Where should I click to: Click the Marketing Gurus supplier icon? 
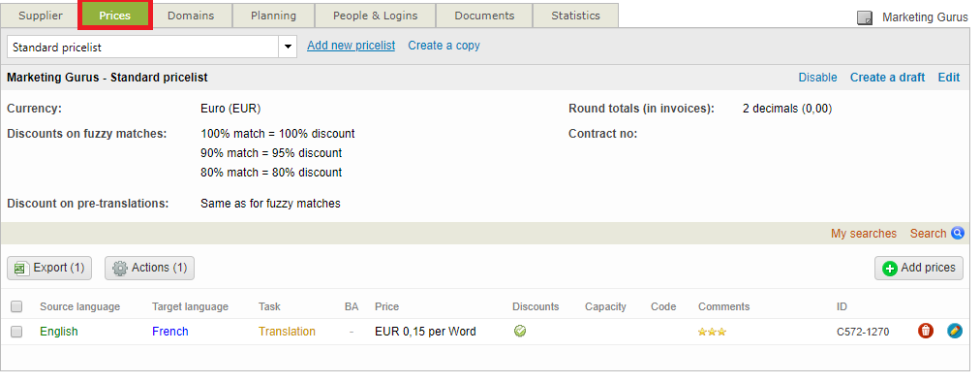click(x=865, y=17)
